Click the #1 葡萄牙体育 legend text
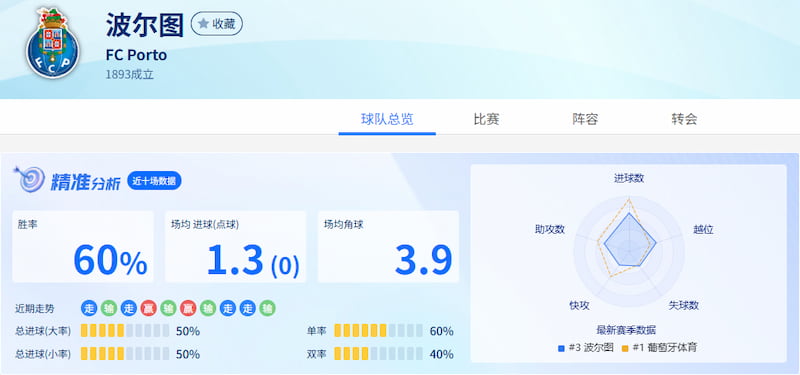The image size is (800, 375). coord(664,348)
